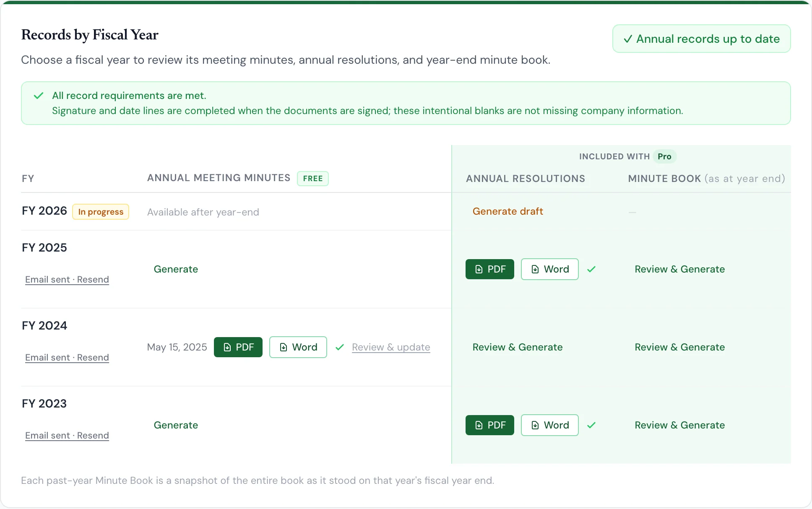This screenshot has height=509, width=812.
Task: Review & Generate FY 2024 minute book
Action: 679,347
